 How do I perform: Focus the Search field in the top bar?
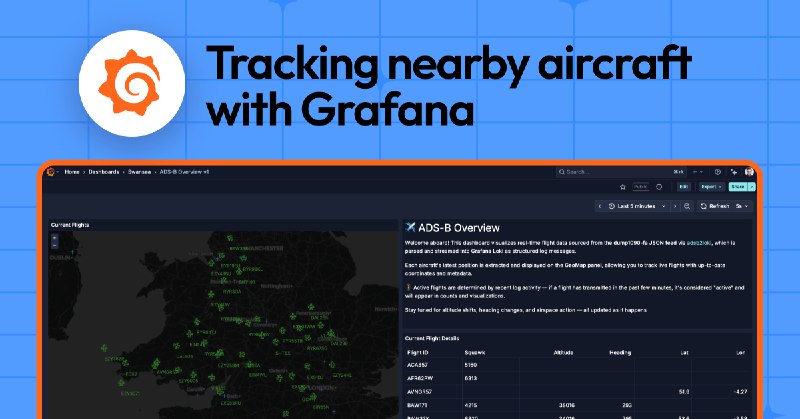point(621,172)
